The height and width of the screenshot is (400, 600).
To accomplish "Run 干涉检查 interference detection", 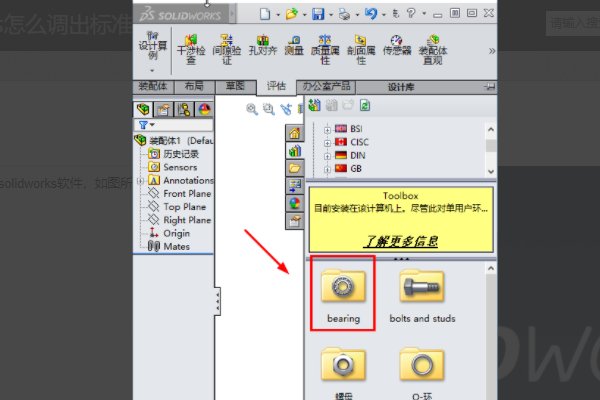I will (191, 49).
